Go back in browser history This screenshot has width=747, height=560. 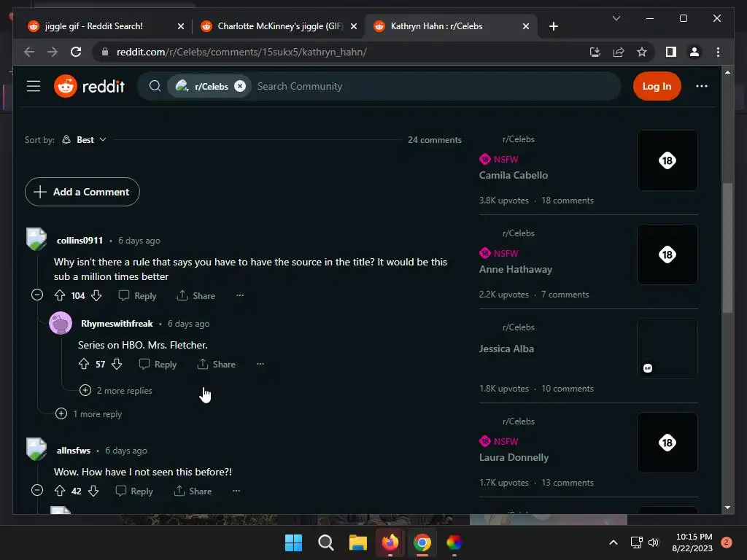[29, 52]
